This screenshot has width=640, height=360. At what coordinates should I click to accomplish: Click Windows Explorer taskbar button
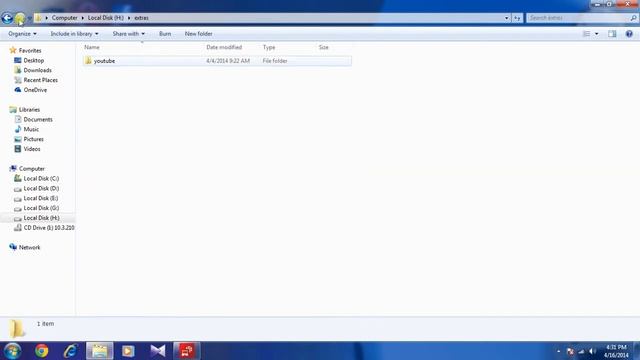(x=100, y=351)
